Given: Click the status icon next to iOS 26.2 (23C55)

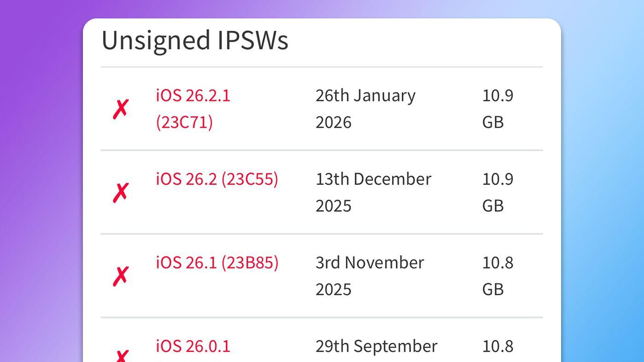Looking at the screenshot, I should tap(120, 192).
